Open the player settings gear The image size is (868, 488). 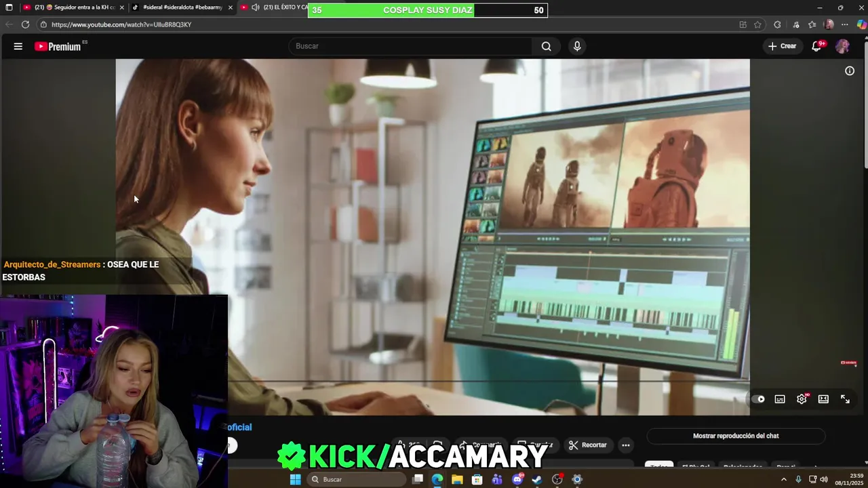[x=802, y=399]
